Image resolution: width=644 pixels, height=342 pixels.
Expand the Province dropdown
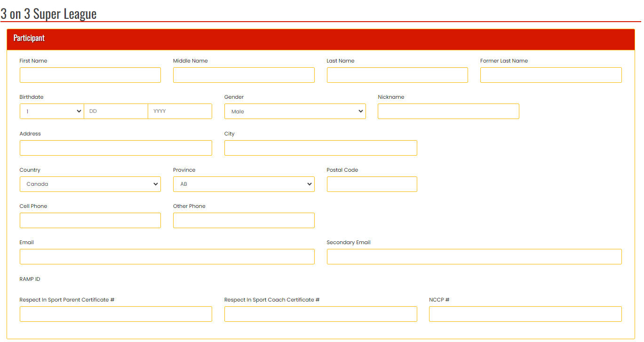tap(244, 184)
